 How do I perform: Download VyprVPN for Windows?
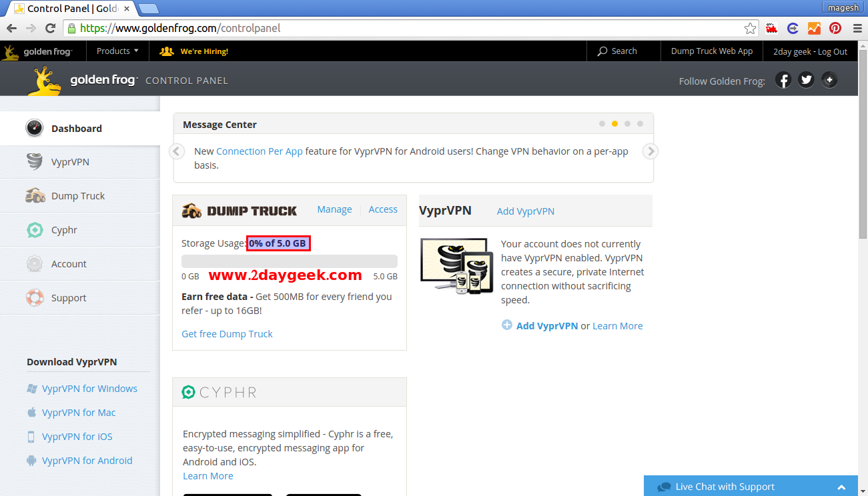(89, 389)
